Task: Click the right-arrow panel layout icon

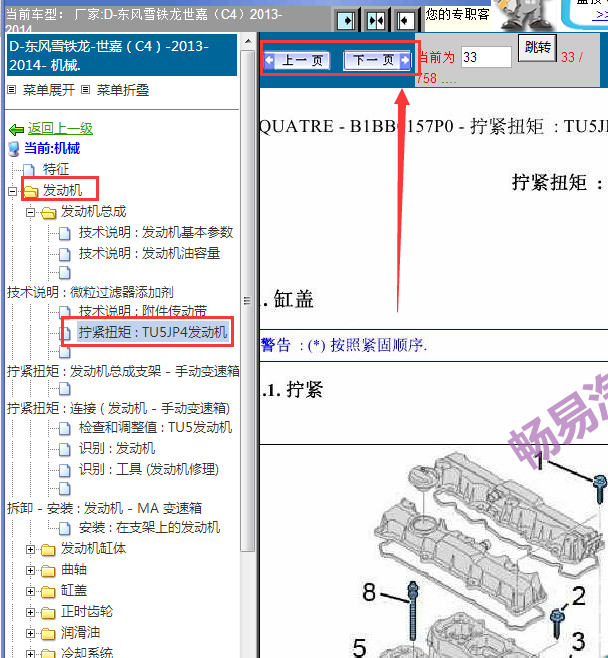Action: (x=346, y=20)
